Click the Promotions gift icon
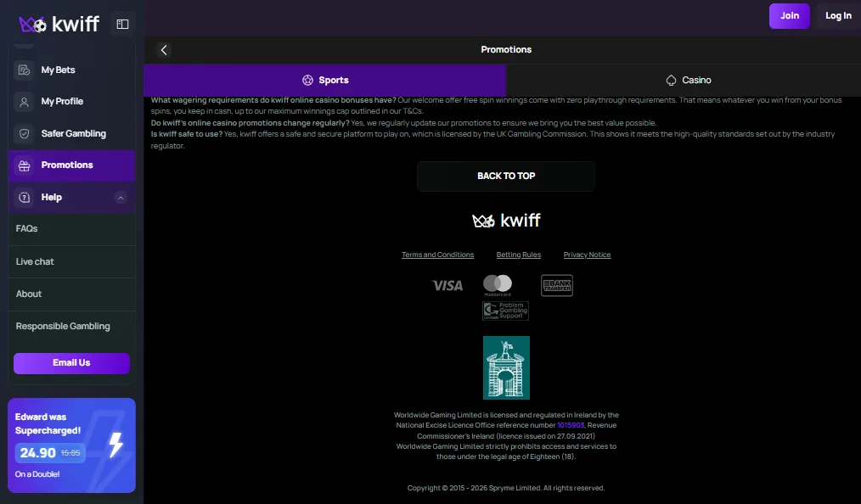861x504 pixels. (24, 165)
